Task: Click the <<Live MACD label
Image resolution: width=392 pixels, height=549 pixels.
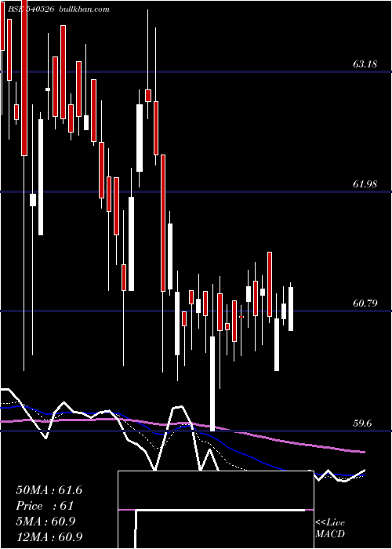Action: 330,528
